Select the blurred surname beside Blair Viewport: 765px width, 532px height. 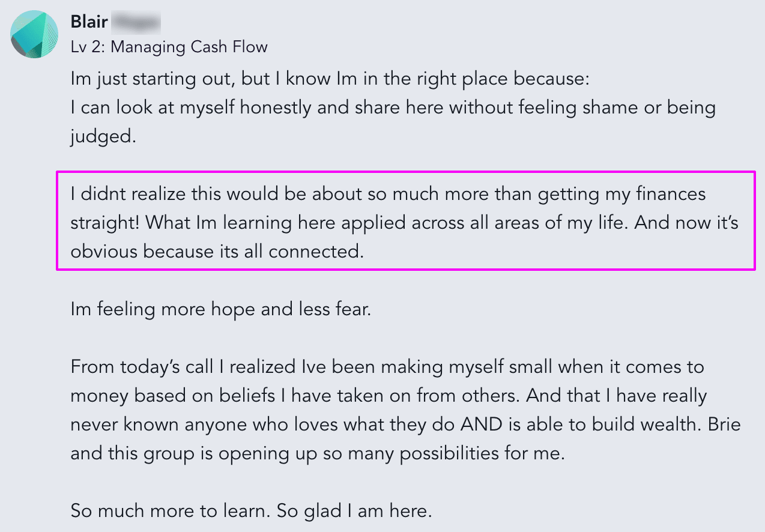tap(136, 22)
